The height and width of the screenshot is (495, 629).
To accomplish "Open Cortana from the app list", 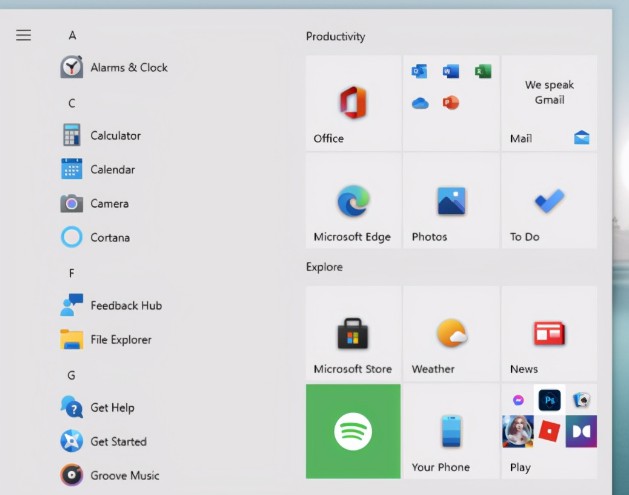I will (95, 237).
